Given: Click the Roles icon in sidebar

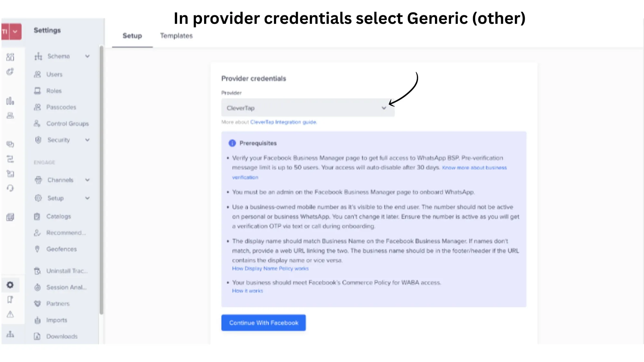Looking at the screenshot, I should pos(37,91).
